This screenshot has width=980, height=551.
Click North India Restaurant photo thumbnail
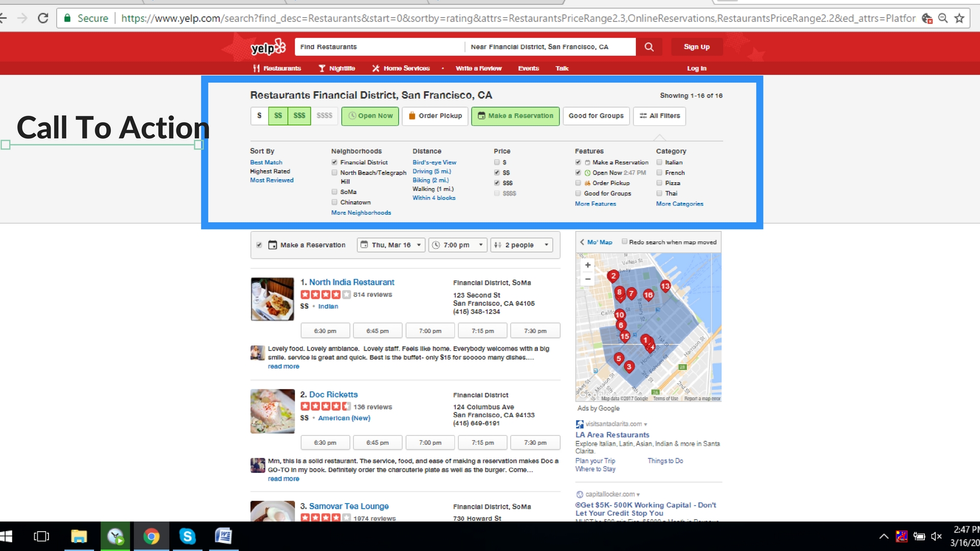[273, 299]
